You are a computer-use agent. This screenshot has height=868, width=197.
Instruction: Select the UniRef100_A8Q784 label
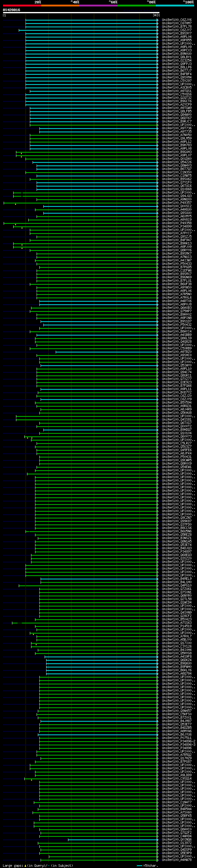click(x=176, y=674)
